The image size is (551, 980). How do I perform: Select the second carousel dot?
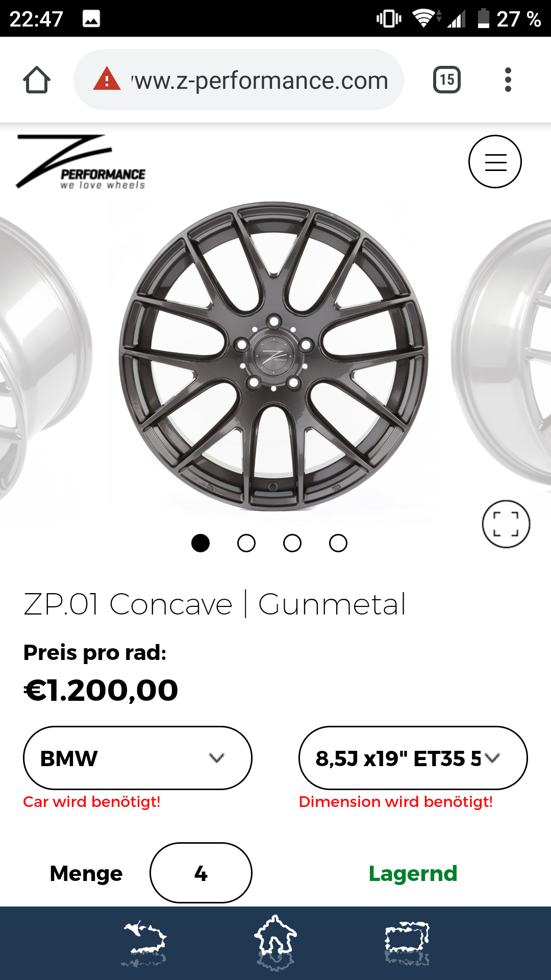click(246, 543)
